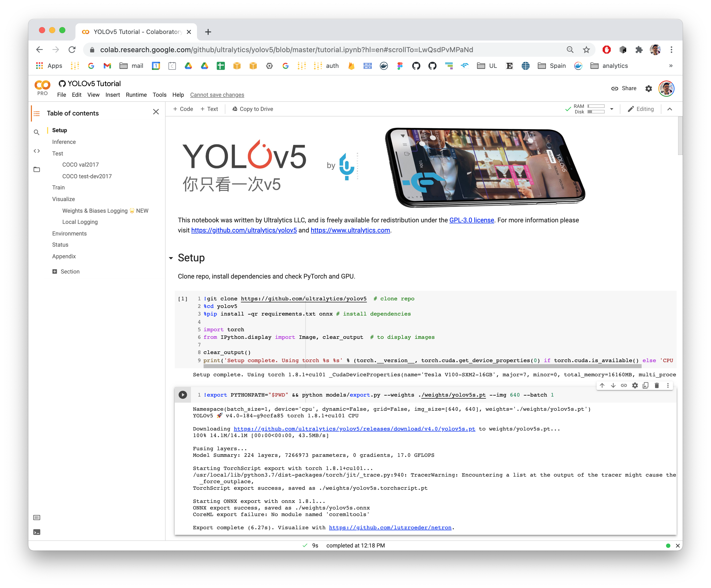Open the Files panel in the sidebar

(x=36, y=169)
